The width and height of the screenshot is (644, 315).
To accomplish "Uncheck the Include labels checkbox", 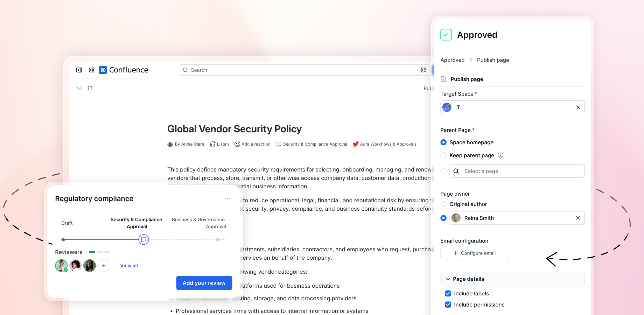I will (448, 293).
